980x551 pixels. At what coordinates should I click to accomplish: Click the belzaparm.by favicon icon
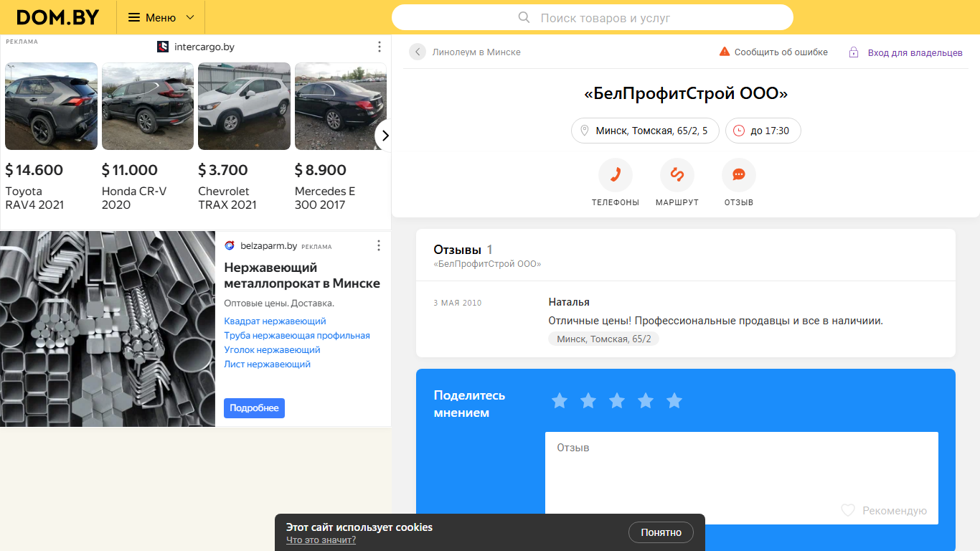click(x=230, y=245)
